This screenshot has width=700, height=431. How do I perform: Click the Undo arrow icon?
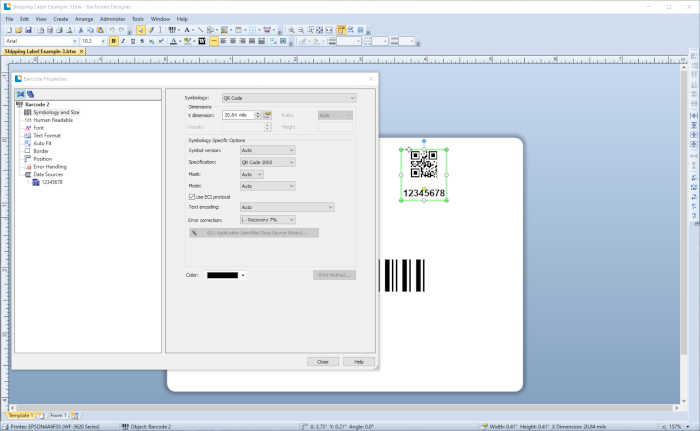click(111, 30)
